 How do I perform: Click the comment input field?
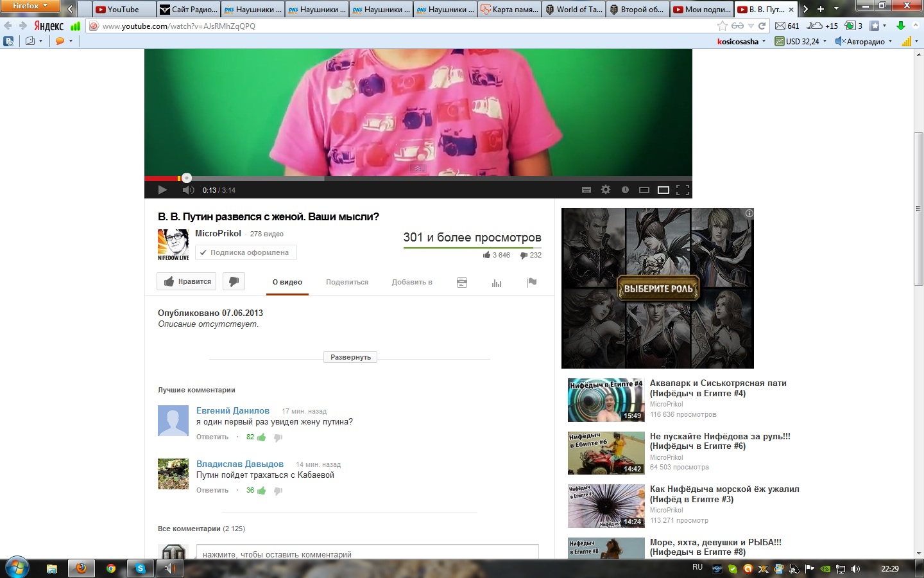tap(367, 554)
